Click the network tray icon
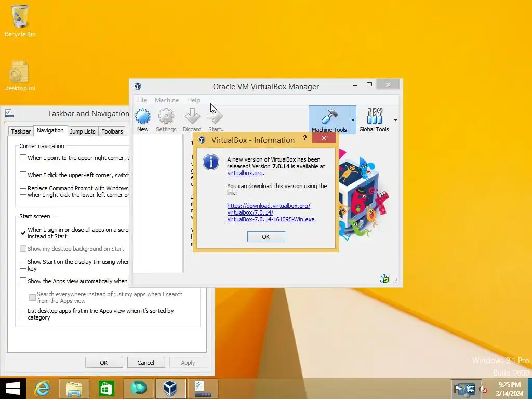Screen dimensions: 532x399 (x=471, y=389)
